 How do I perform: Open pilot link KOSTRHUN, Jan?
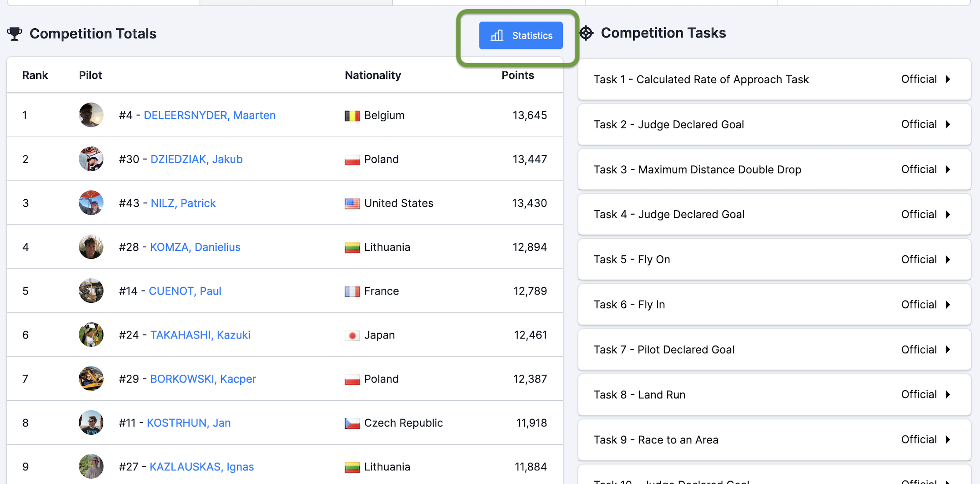coord(189,423)
